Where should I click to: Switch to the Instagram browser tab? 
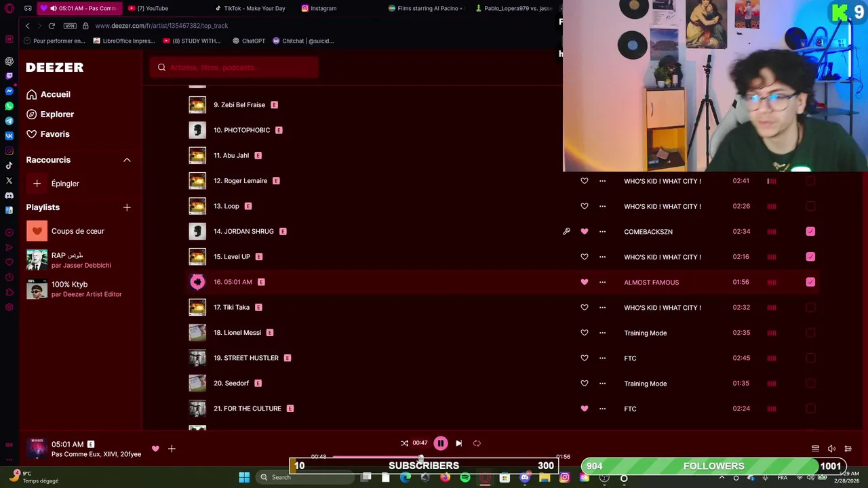319,8
